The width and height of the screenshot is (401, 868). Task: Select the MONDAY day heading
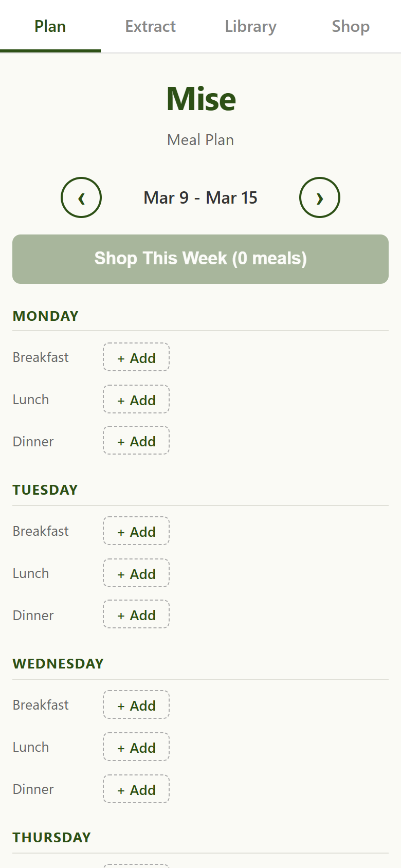(46, 316)
